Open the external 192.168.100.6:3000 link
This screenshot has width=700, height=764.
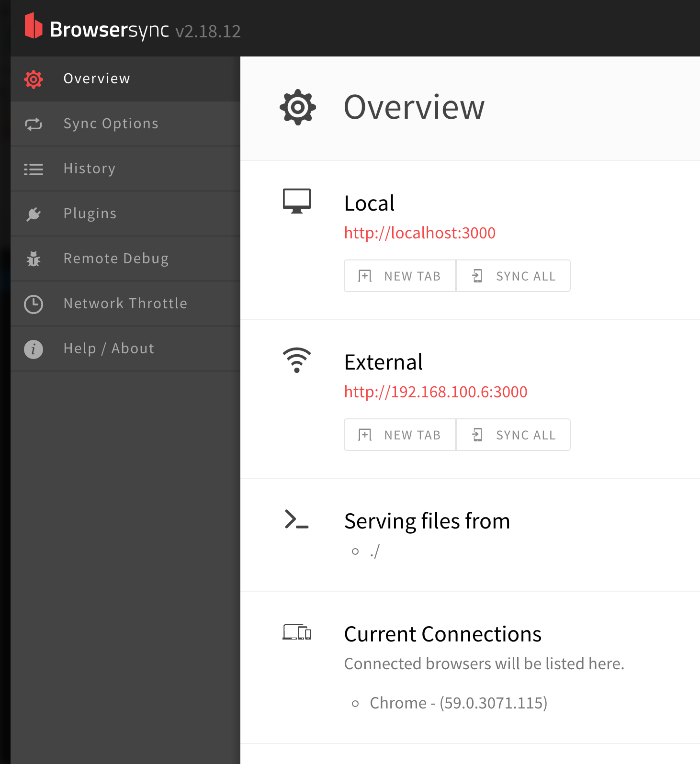click(x=436, y=392)
